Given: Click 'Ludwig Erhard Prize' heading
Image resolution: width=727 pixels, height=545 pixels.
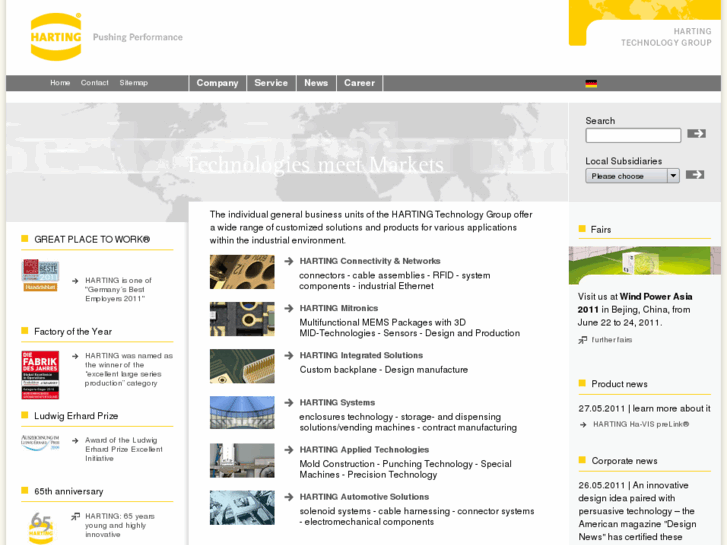Looking at the screenshot, I should point(76,416).
